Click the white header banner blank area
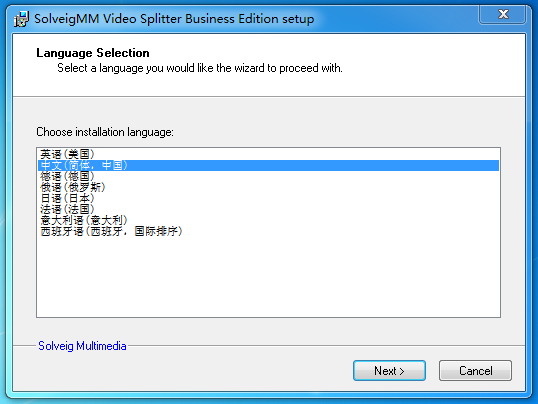 [x=429, y=65]
